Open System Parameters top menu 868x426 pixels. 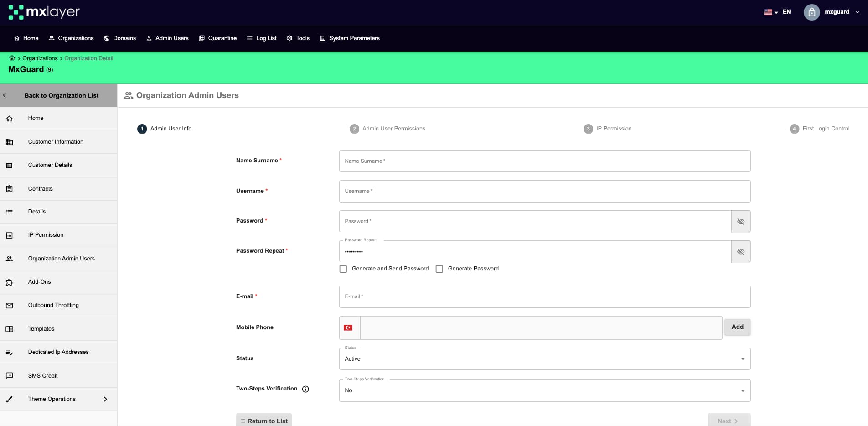(x=350, y=38)
